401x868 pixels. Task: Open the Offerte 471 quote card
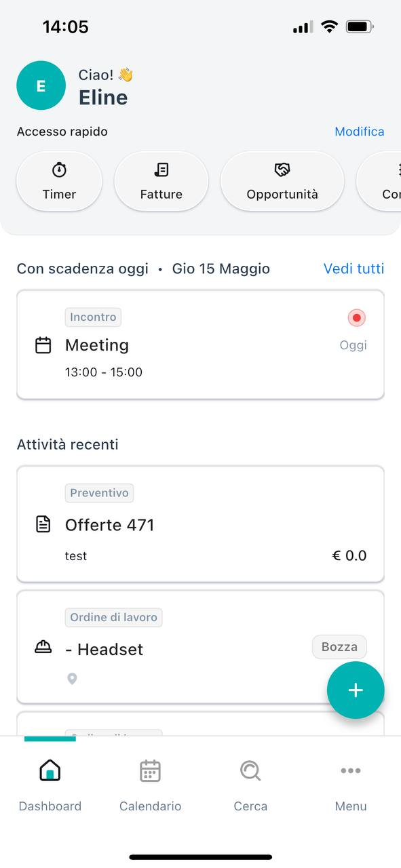pos(201,524)
